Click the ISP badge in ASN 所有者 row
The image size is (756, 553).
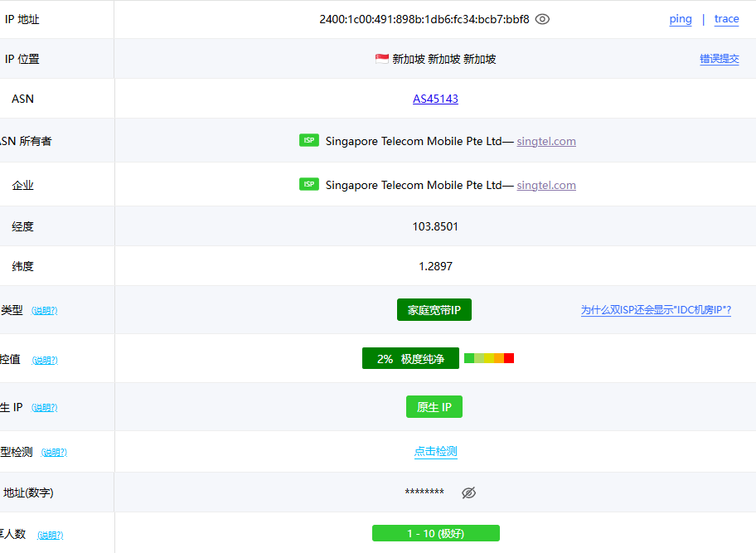tap(308, 140)
